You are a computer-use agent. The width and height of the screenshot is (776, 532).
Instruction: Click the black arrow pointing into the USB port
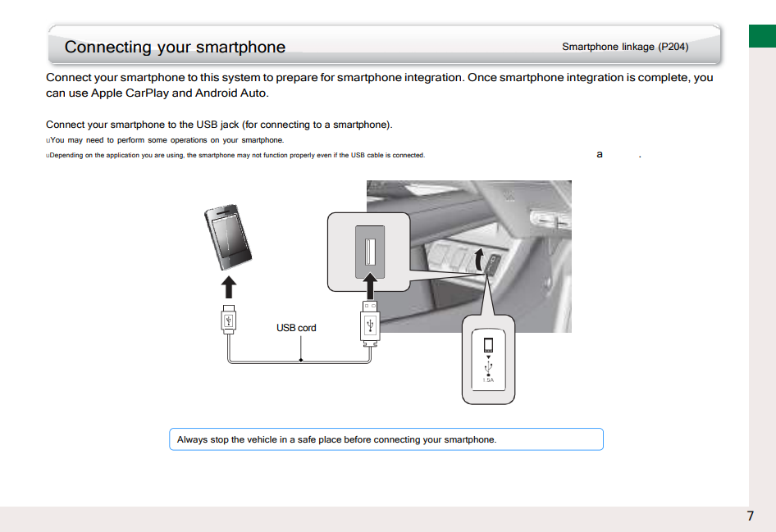[x=370, y=286]
